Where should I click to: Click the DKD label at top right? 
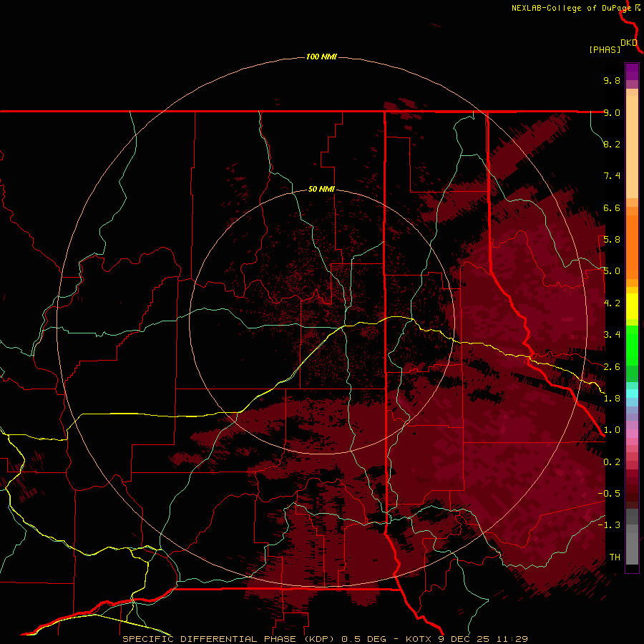coord(629,43)
